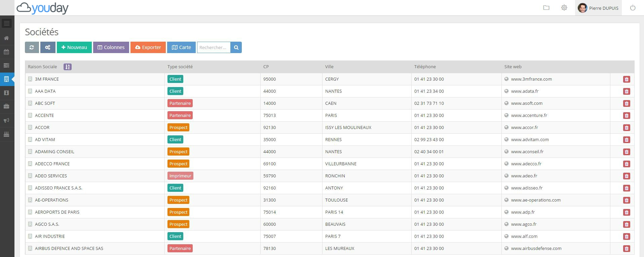This screenshot has height=257, width=644.
Task: Toggle sort order on Raison Sociale
Action: 68,67
